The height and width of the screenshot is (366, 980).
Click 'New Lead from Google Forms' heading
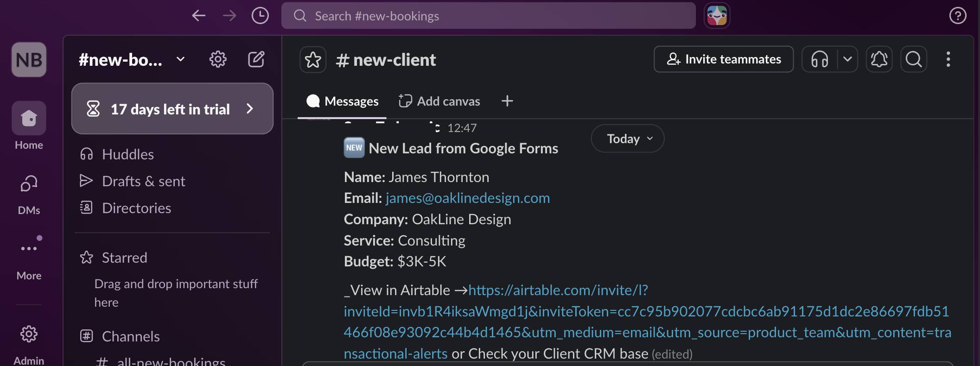coord(464,148)
